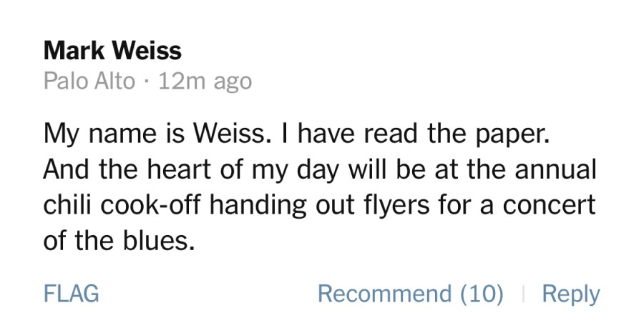Image resolution: width=644 pixels, height=323 pixels.
Task: Click the '12m ago' timestamp
Action: pos(205,81)
